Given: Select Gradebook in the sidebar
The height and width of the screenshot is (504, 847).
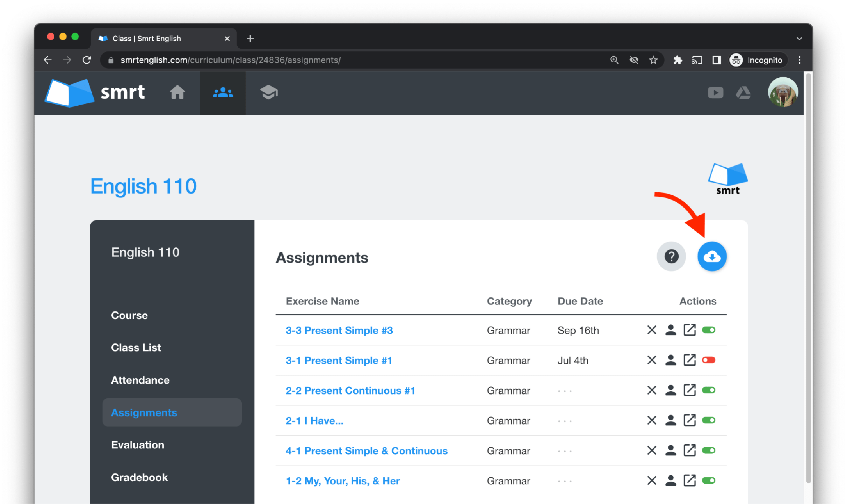Looking at the screenshot, I should [x=139, y=477].
